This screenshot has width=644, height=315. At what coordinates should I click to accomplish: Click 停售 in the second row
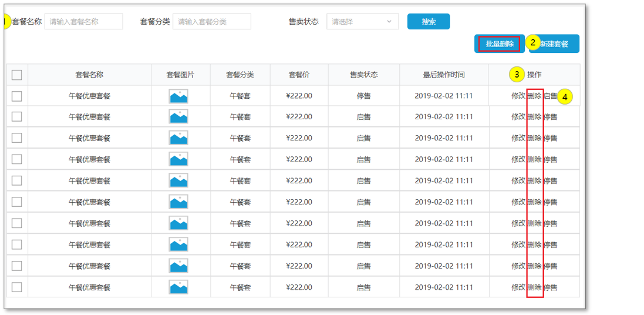[x=550, y=117]
